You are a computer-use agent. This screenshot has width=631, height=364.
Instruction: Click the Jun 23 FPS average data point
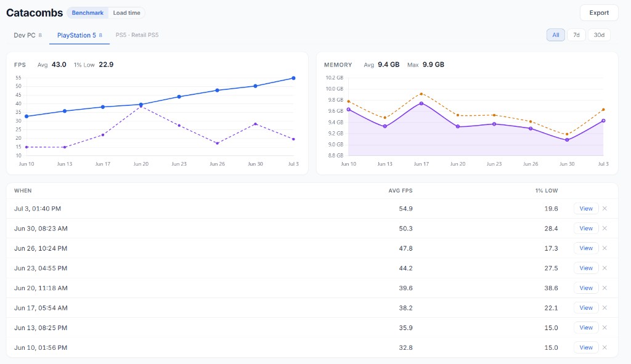coord(179,97)
